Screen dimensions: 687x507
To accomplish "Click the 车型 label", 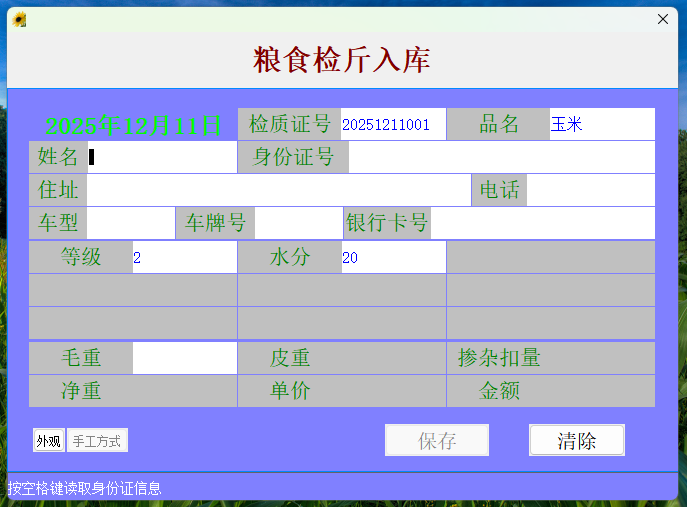I will pos(58,223).
